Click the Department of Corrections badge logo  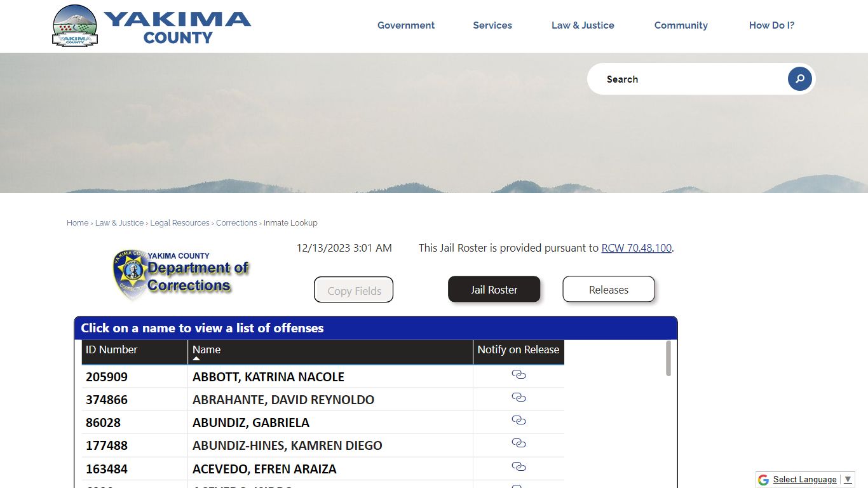(x=181, y=274)
